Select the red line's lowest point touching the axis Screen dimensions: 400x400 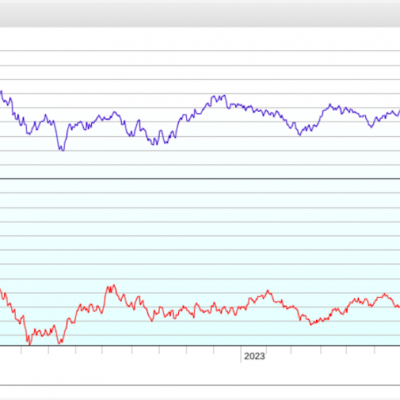click(x=29, y=344)
